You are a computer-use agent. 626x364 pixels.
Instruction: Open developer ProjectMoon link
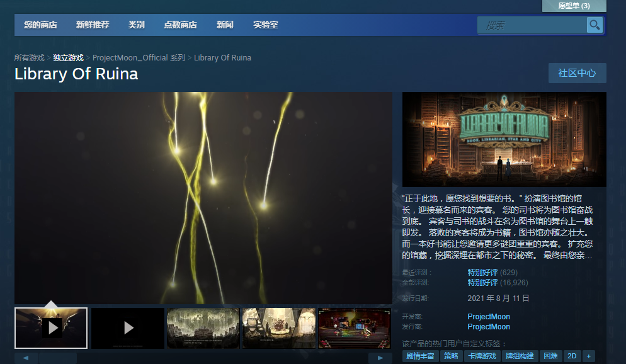coord(489,317)
